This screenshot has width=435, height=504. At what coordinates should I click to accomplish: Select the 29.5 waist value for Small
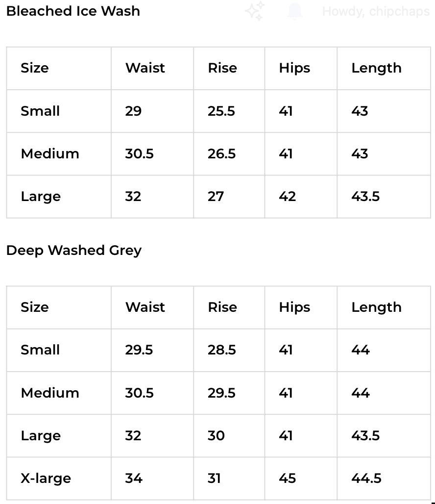click(x=139, y=350)
